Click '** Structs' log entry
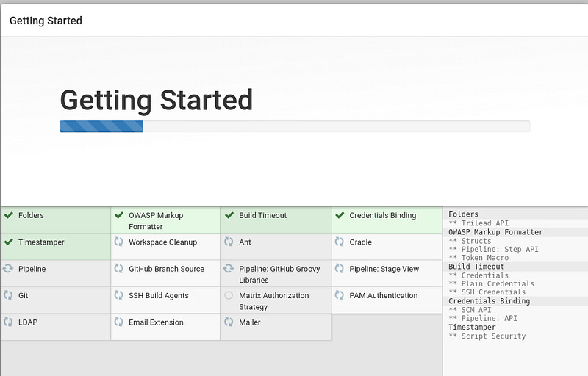 click(x=470, y=241)
